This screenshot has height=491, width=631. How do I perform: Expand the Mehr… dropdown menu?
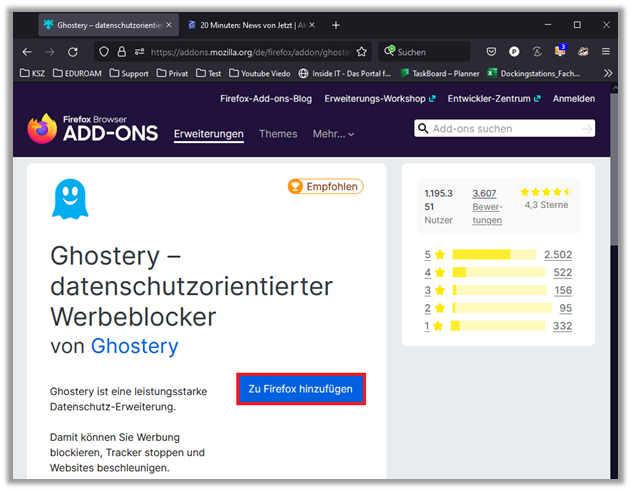[x=333, y=134]
